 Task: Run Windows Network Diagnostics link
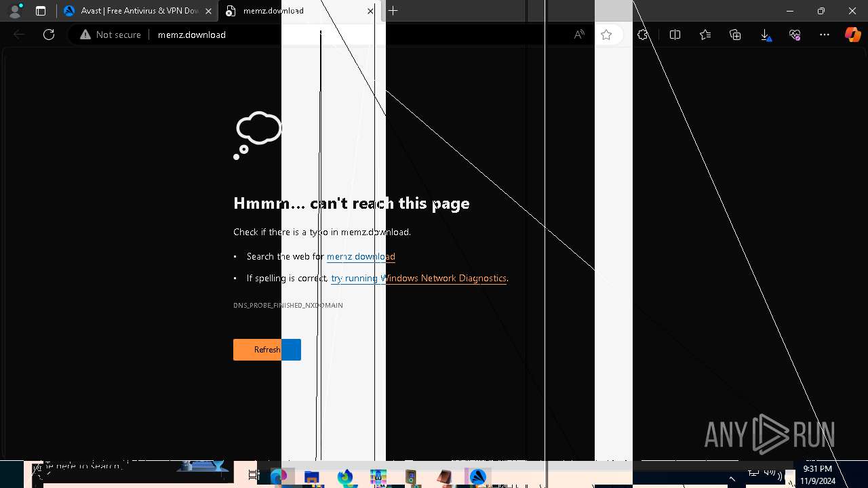tap(418, 278)
